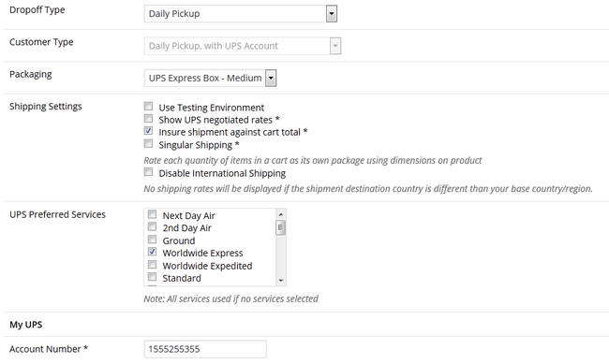Click the rate each quantity help text
Screen dimensions: 609x364
[313, 160]
